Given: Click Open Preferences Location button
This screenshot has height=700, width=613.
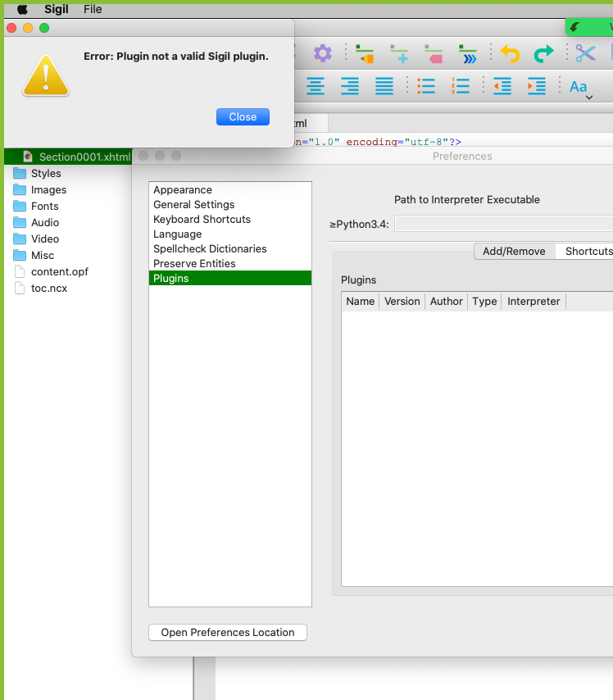Looking at the screenshot, I should coord(228,632).
